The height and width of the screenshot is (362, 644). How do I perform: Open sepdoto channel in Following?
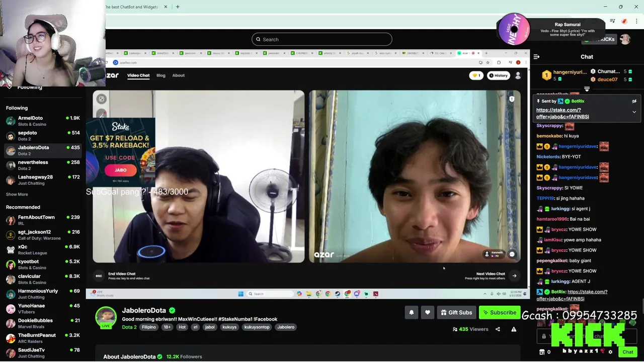pyautogui.click(x=43, y=136)
